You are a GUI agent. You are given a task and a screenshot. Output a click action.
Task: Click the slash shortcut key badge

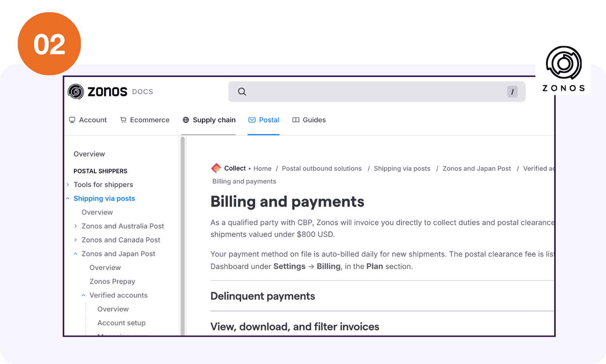512,92
